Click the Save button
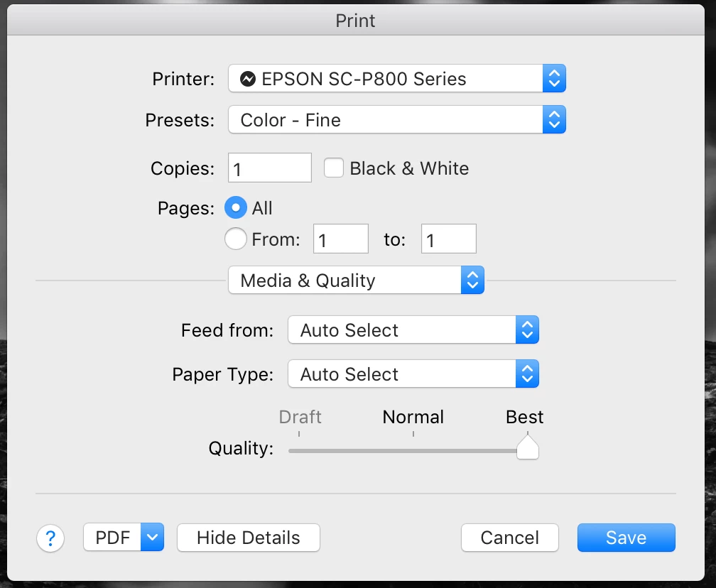 (x=626, y=538)
